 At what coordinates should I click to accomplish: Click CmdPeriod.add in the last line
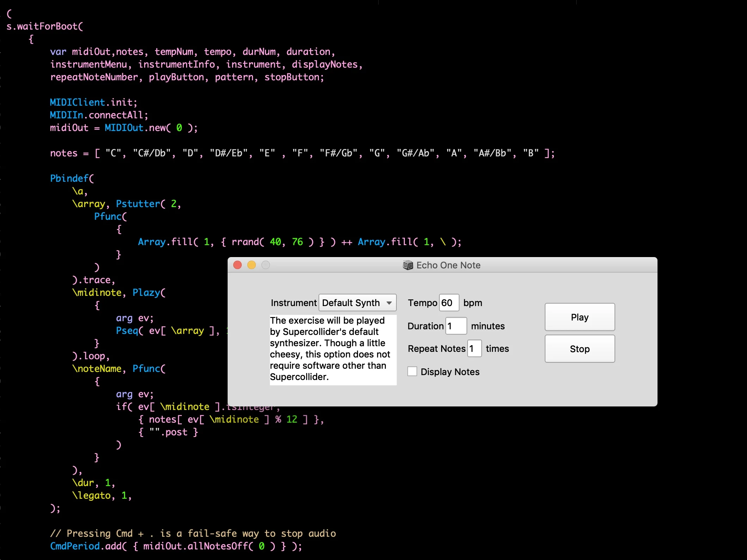click(x=86, y=546)
